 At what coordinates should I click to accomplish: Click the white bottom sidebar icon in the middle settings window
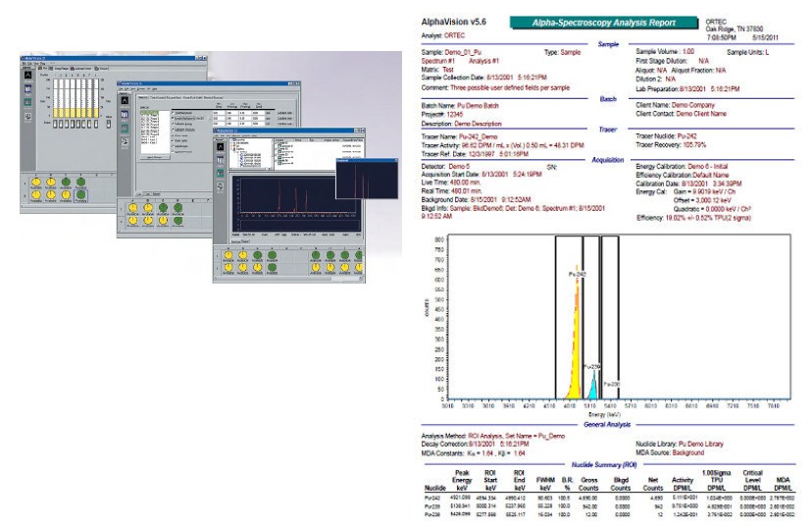[125, 142]
